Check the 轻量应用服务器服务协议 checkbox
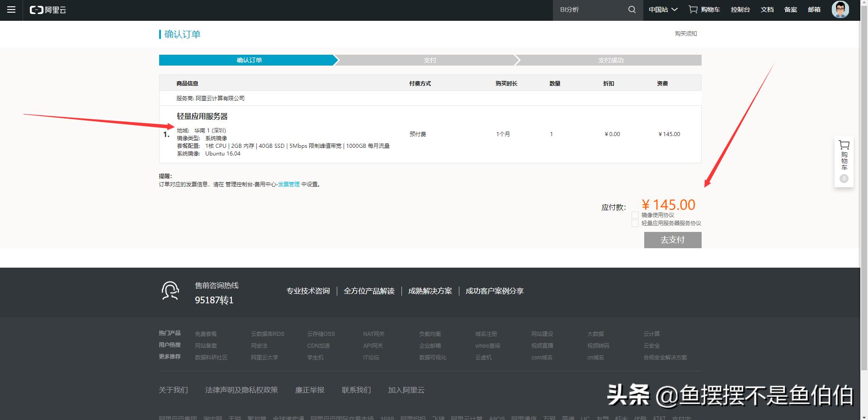 pyautogui.click(x=635, y=223)
